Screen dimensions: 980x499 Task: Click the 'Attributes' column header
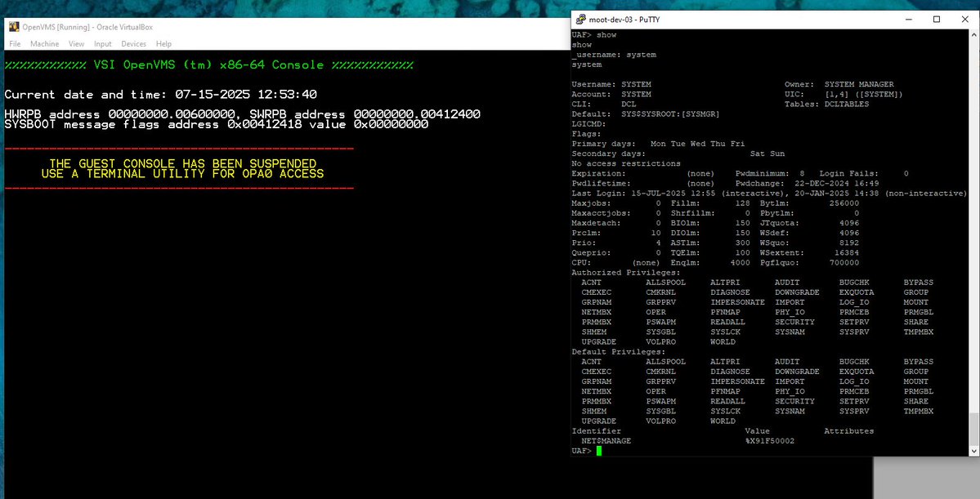point(849,431)
